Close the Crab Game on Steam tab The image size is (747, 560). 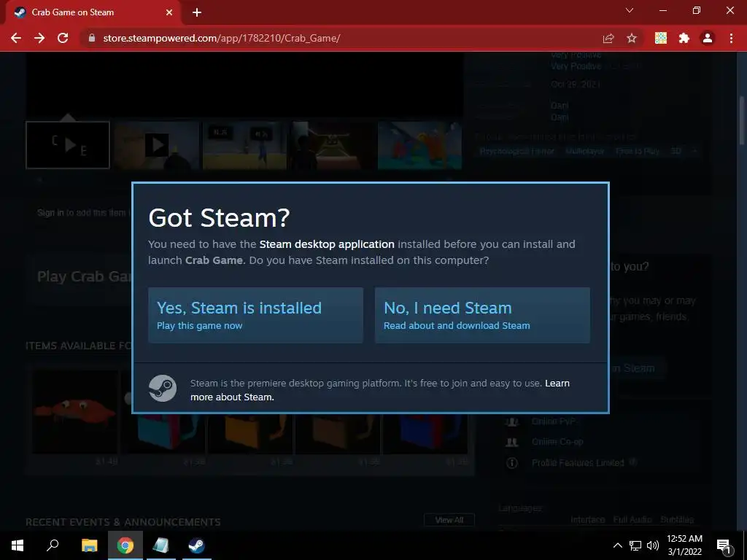(x=169, y=12)
